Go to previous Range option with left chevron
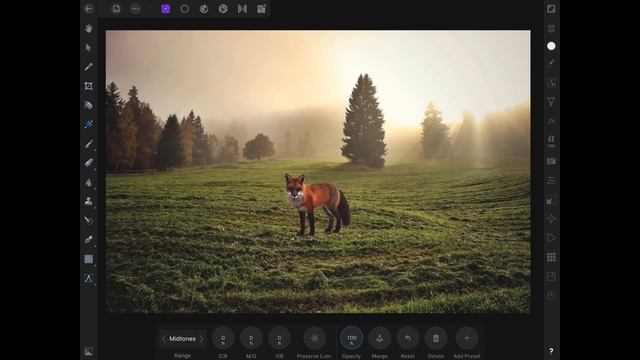Image resolution: width=640 pixels, height=360 pixels. (164, 339)
